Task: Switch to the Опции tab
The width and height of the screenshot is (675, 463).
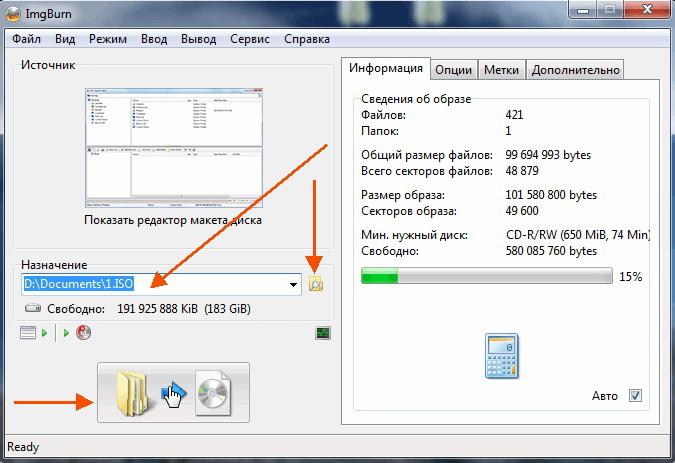Action: point(453,70)
